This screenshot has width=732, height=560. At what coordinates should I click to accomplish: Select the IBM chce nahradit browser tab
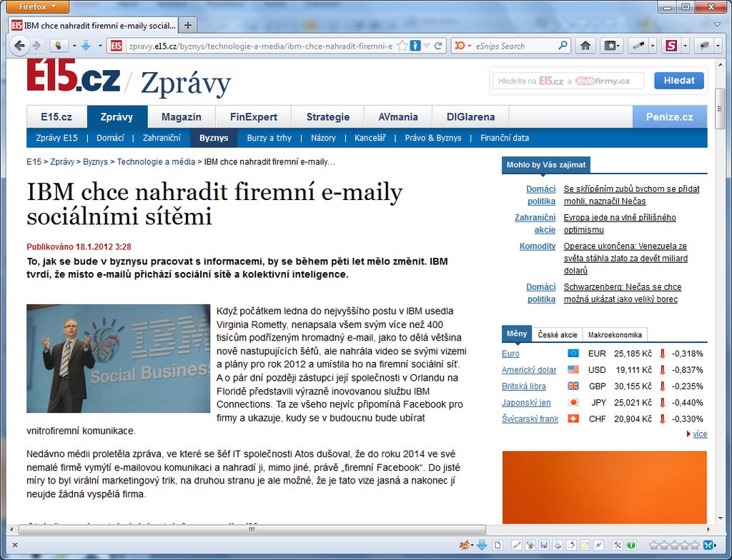pyautogui.click(x=94, y=25)
